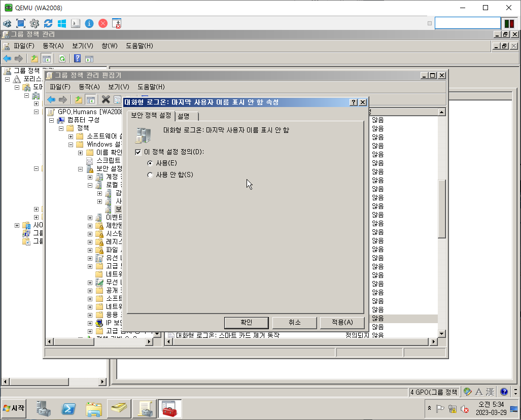Expand the IP 보안 tree node
This screenshot has height=420, width=521.
coord(90,323)
